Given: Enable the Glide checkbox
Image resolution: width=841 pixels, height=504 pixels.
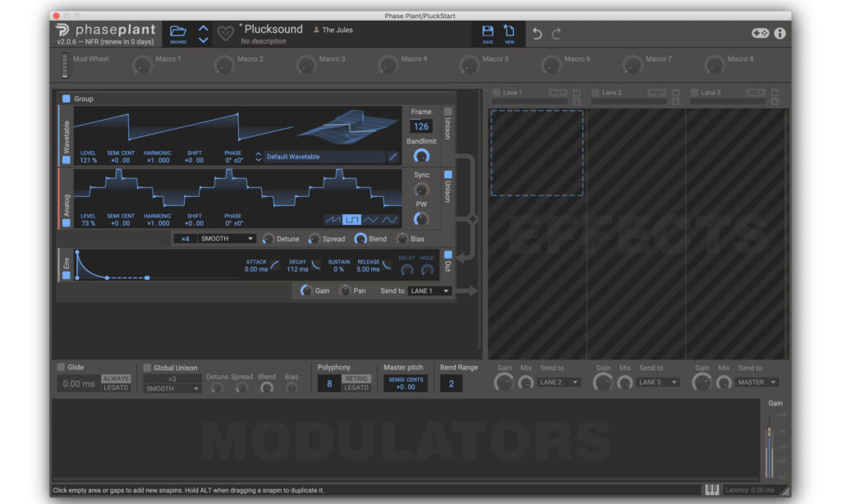Looking at the screenshot, I should tap(61, 367).
